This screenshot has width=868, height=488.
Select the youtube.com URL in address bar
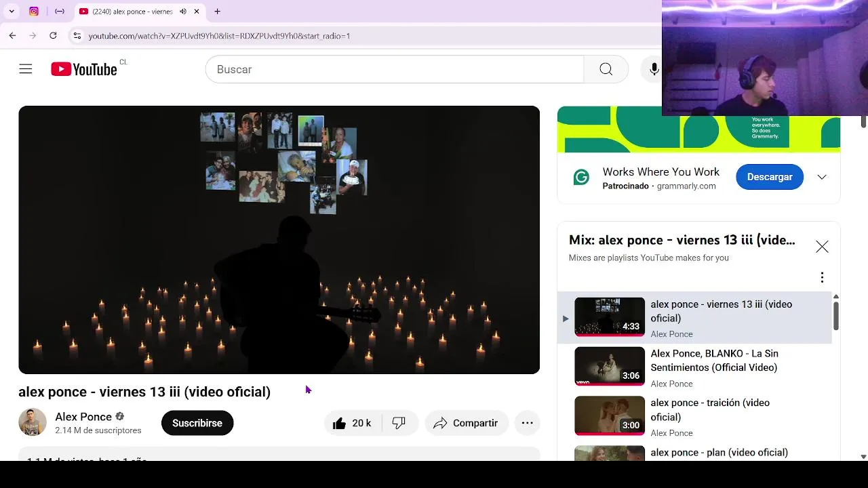tap(219, 36)
